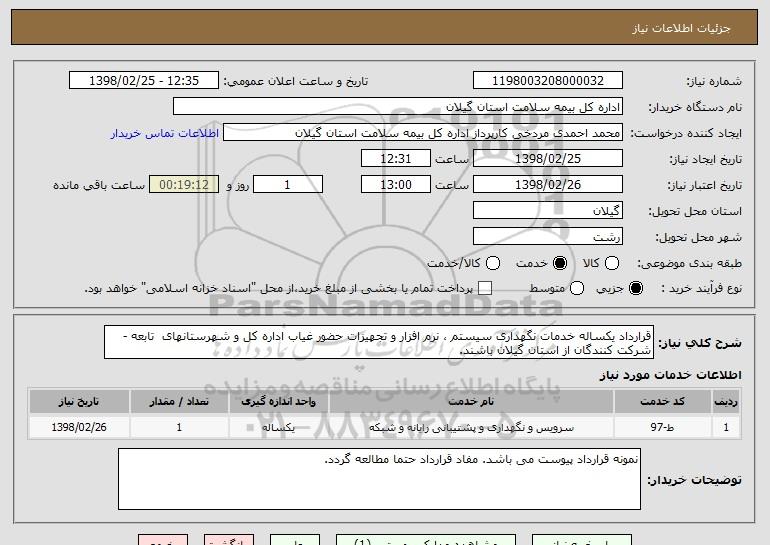Image resolution: width=770 pixels, height=545 pixels.
Task: Click the need number field 1198003208000032
Action: pos(548,81)
